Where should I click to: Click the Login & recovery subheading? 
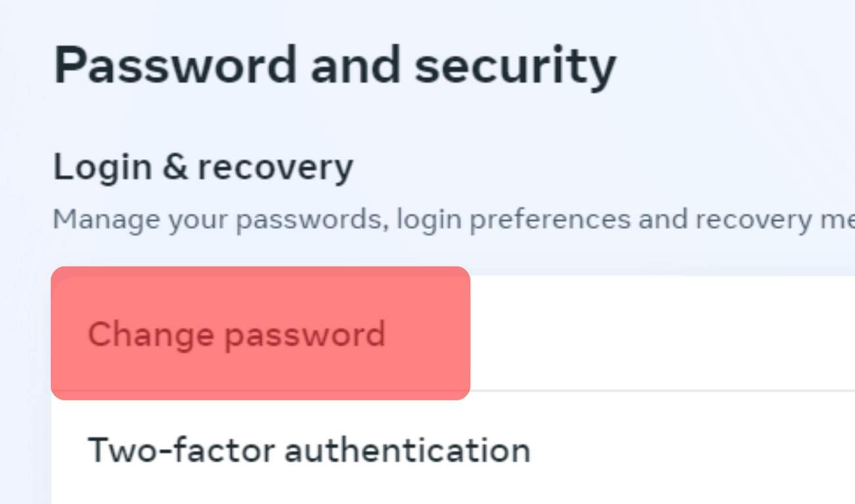[x=203, y=167]
